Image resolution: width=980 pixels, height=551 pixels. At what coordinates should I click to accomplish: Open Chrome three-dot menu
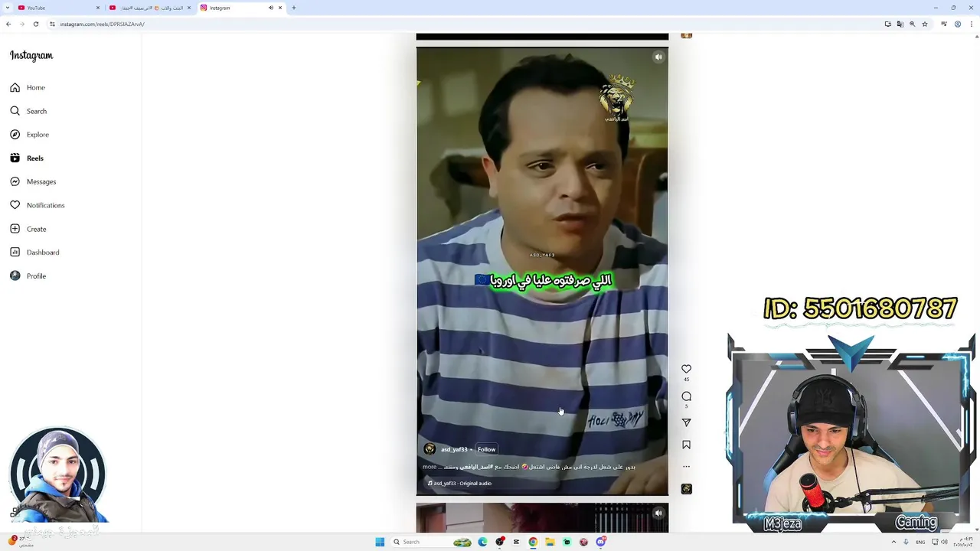point(971,24)
